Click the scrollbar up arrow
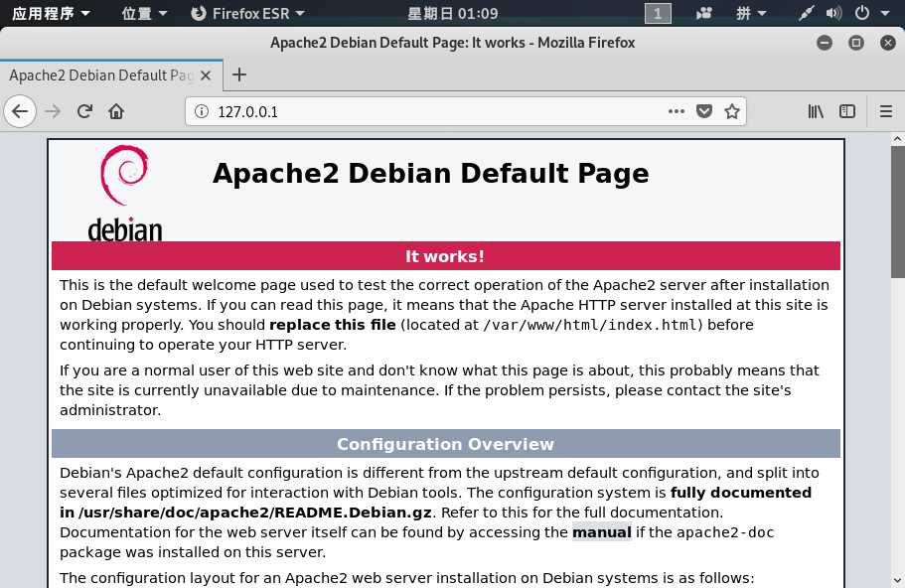905x588 pixels. tap(897, 138)
